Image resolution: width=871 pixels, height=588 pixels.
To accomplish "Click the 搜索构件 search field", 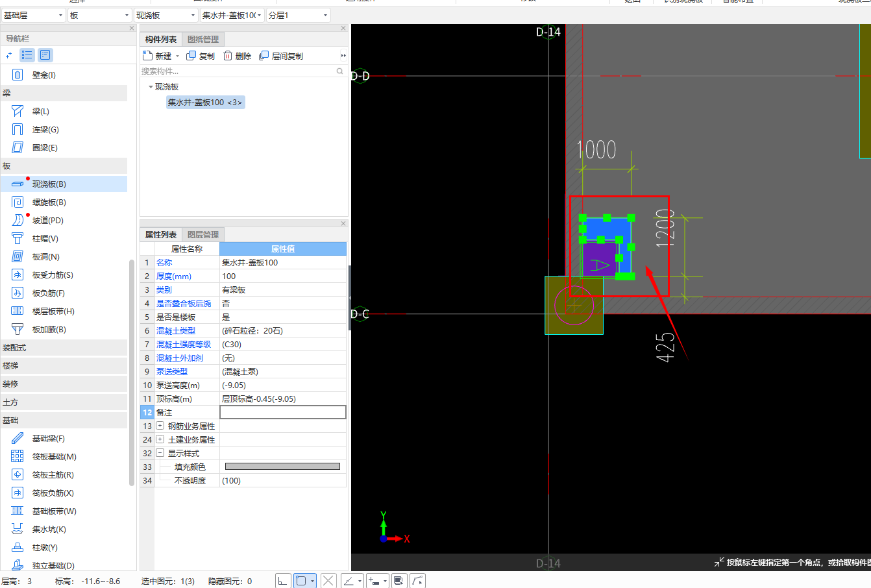I will [243, 71].
